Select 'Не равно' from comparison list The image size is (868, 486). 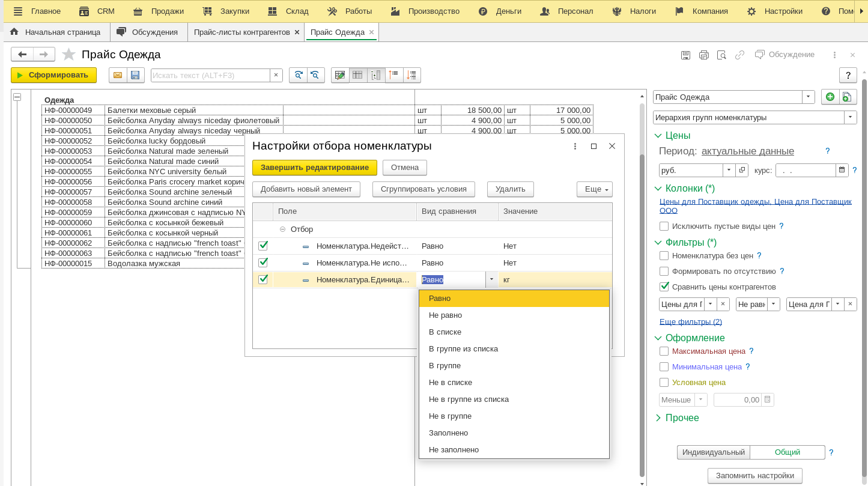coord(445,315)
